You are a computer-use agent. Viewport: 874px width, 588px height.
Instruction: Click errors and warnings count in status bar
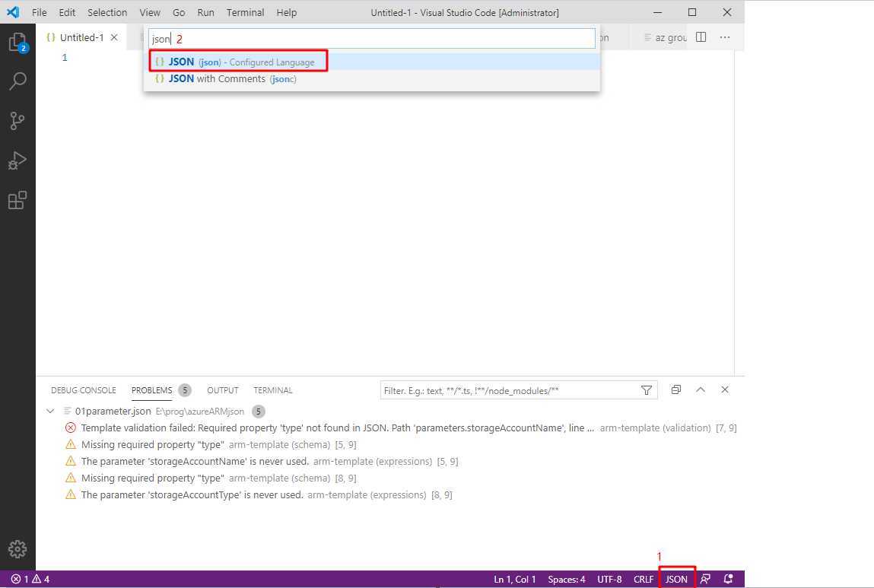(30, 579)
